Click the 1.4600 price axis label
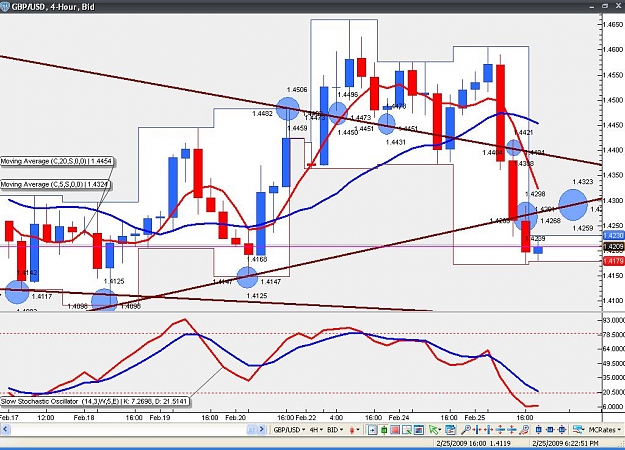The width and height of the screenshot is (625, 450). point(614,49)
